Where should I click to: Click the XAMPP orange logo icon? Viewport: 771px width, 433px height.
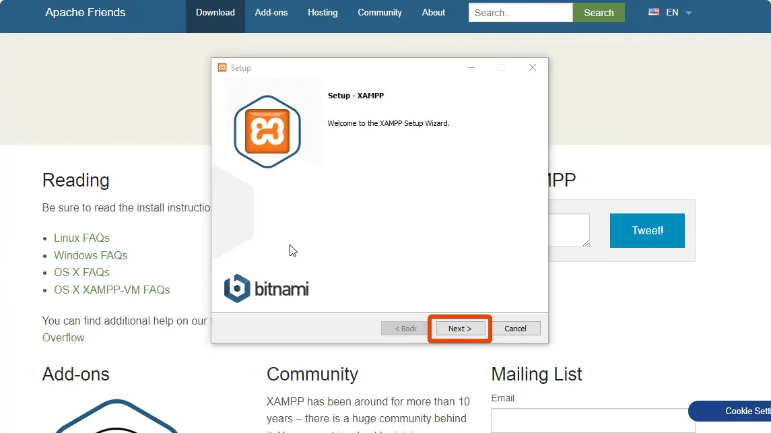(267, 131)
